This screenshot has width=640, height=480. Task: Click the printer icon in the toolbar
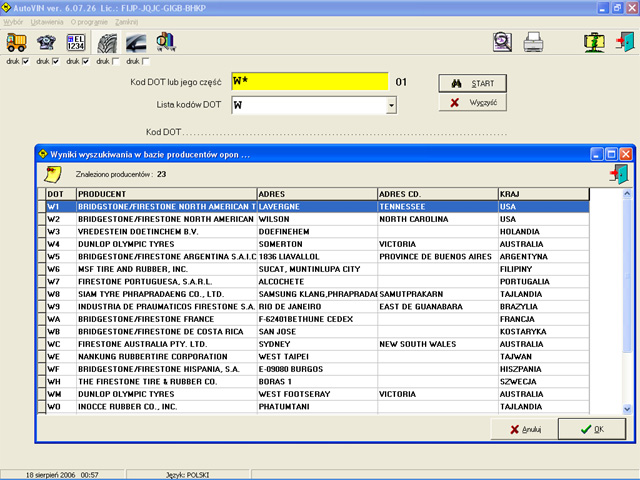coord(533,42)
